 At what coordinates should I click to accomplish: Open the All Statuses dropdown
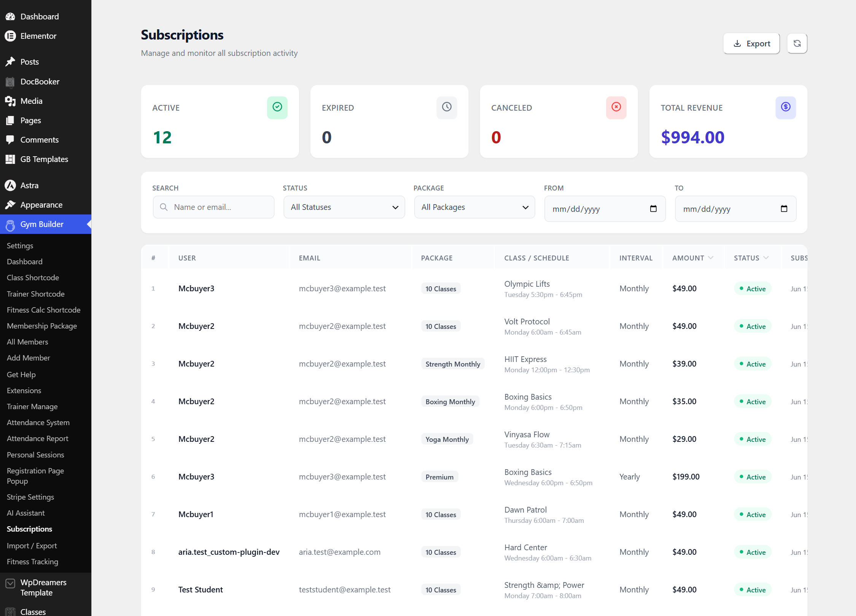coord(344,207)
